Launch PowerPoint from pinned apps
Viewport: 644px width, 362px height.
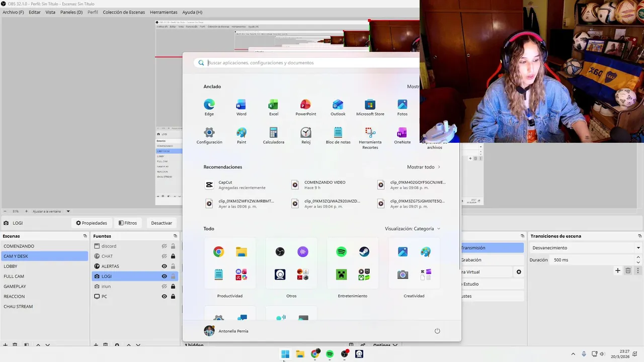coord(306,108)
